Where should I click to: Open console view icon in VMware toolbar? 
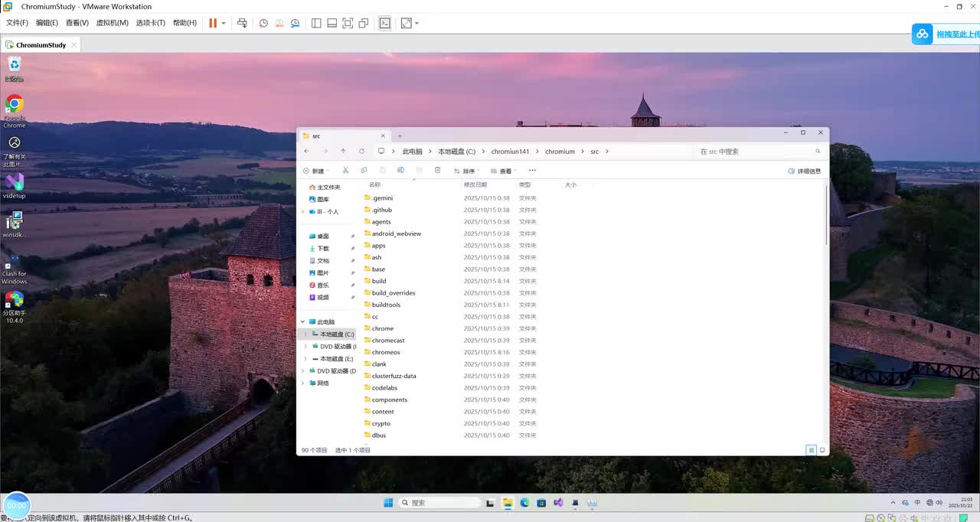(x=384, y=23)
